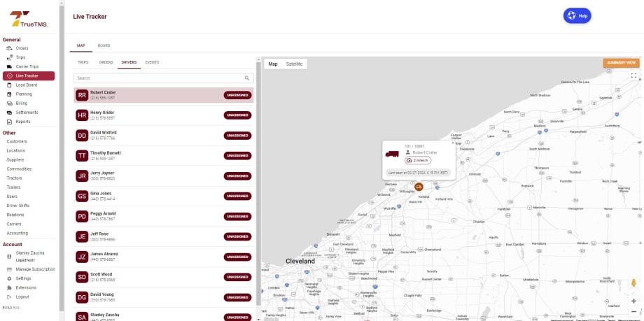Open Load Board from sidebar
This screenshot has height=321, width=644.
27,85
